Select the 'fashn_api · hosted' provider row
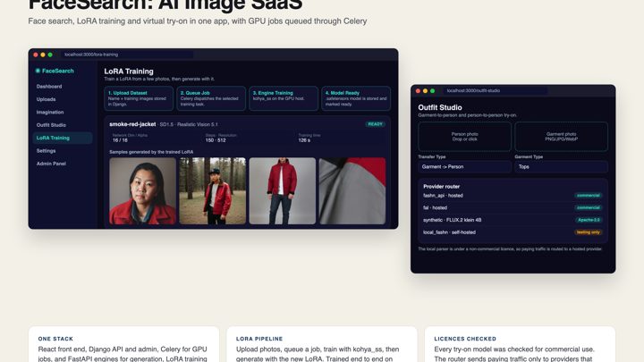Viewport: 644px width, 362px height. [513, 196]
